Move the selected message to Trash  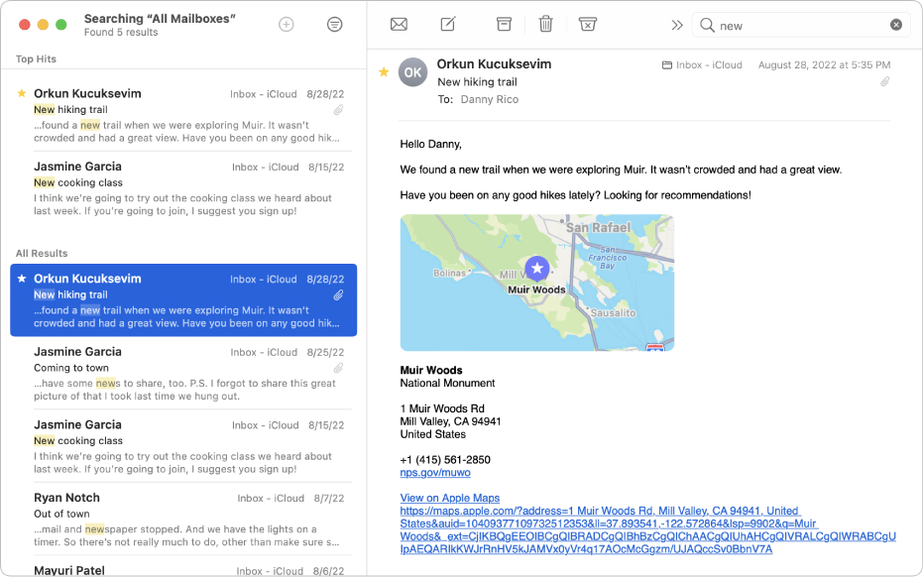(x=544, y=25)
